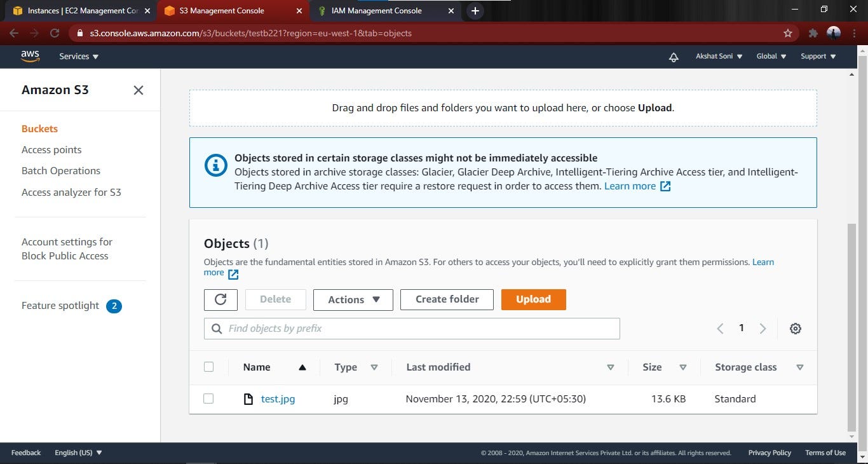868x464 pixels.
Task: Click external link icon beside Learn more in notice
Action: (x=665, y=186)
